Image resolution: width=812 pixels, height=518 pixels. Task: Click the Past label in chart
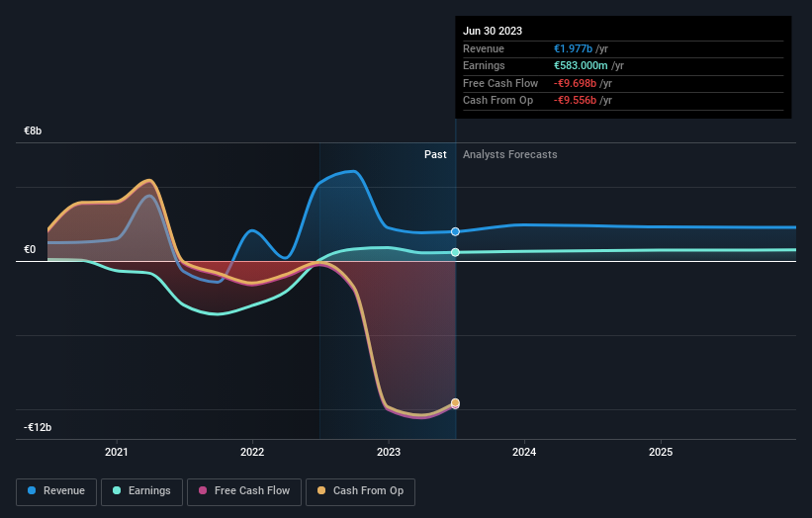435,154
